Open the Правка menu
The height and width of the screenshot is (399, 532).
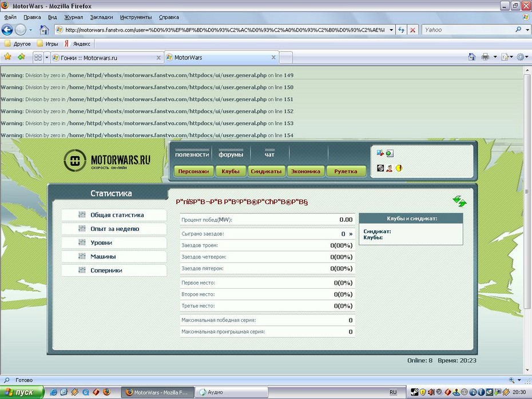pyautogui.click(x=32, y=17)
